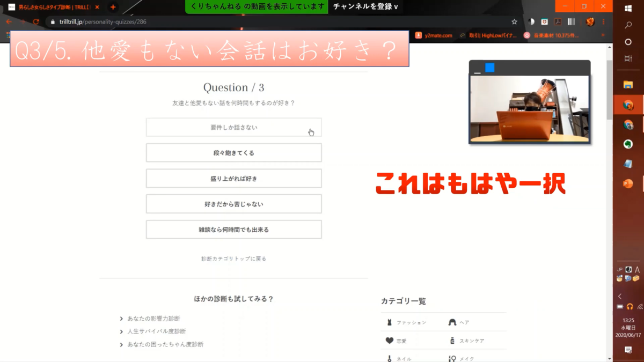Bookmark this page with the star icon
This screenshot has height=362, width=644.
[x=514, y=22]
